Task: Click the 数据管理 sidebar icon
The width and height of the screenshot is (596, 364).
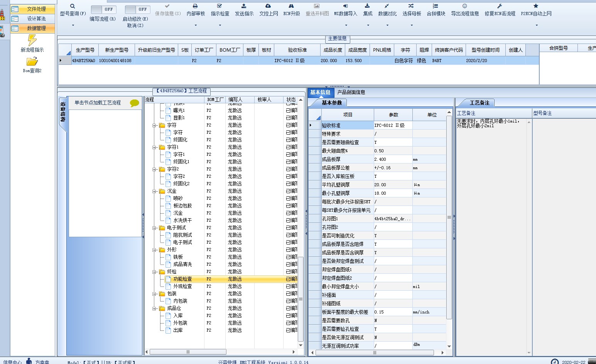Action: 15,28
